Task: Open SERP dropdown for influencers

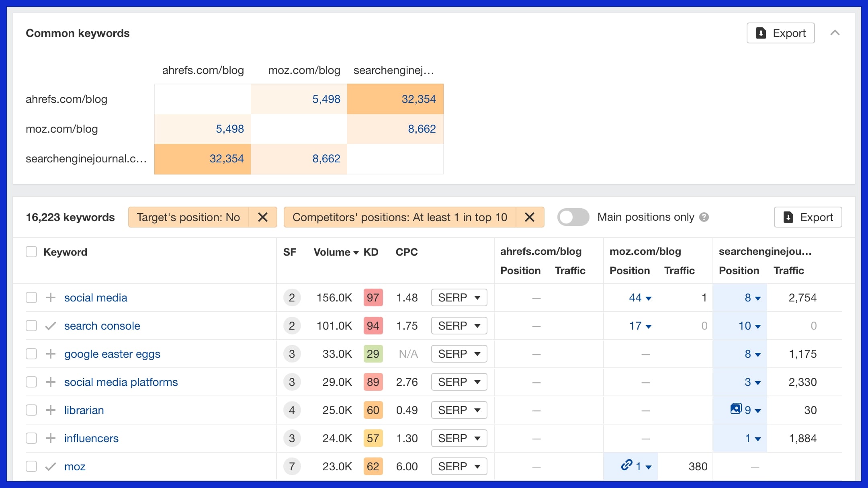Action: (x=459, y=438)
